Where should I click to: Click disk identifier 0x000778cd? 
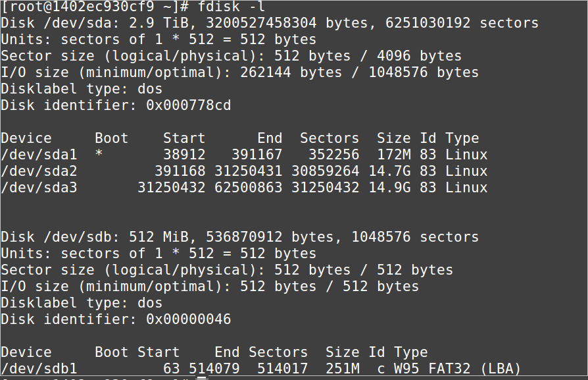189,105
